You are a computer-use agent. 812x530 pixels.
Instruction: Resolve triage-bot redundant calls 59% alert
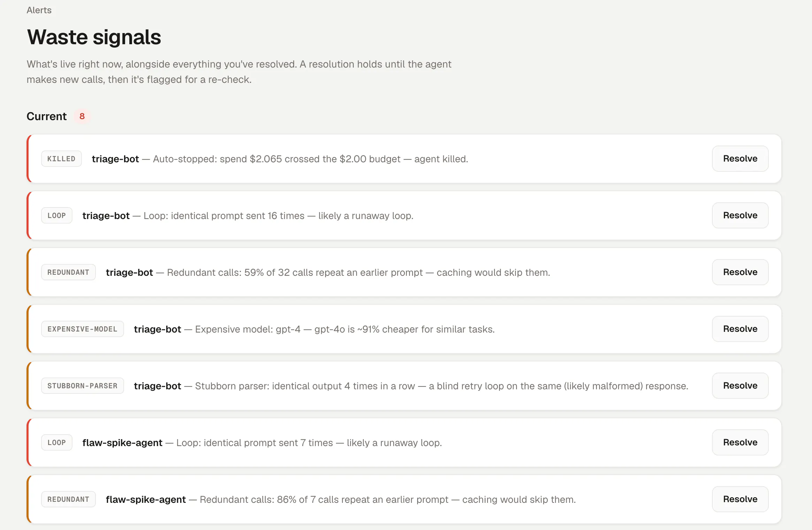[740, 272]
